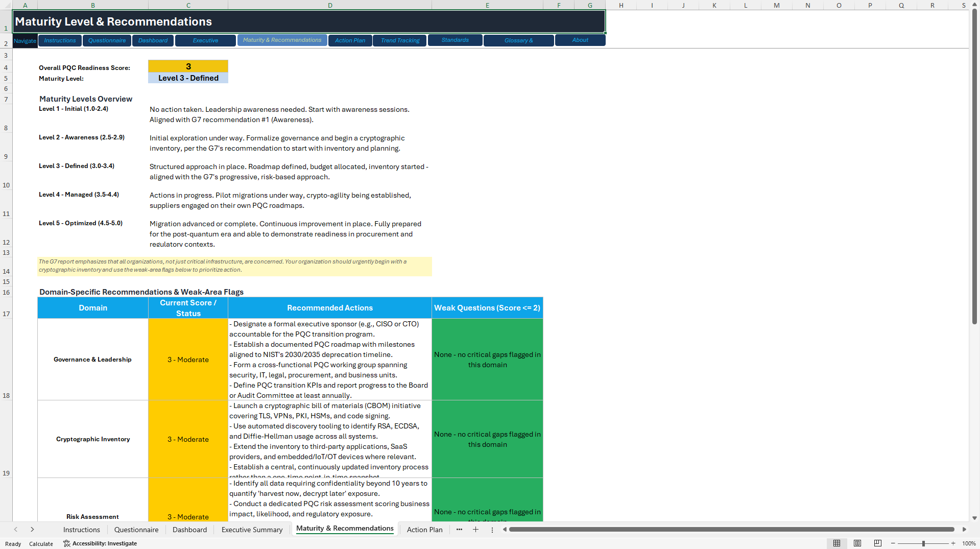Screen dimensions: 980x549
Task: Select row 18 header
Action: [6, 360]
